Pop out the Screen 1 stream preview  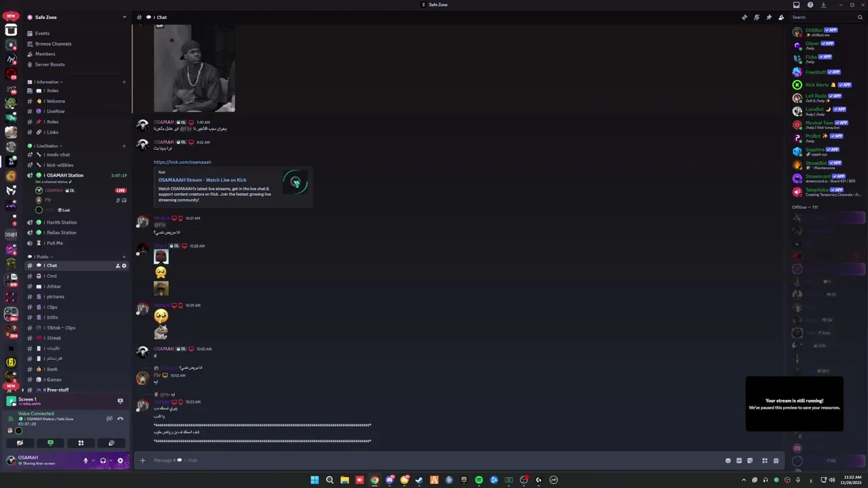point(120,401)
